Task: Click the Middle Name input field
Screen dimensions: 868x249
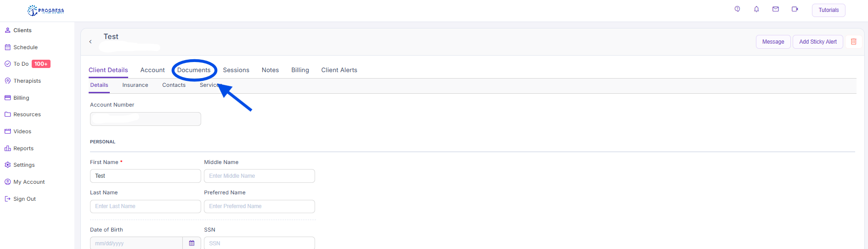Action: pyautogui.click(x=259, y=176)
